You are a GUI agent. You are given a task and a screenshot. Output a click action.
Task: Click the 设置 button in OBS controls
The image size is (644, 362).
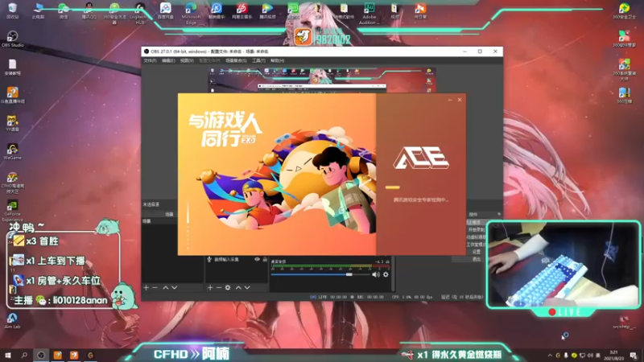(x=476, y=252)
